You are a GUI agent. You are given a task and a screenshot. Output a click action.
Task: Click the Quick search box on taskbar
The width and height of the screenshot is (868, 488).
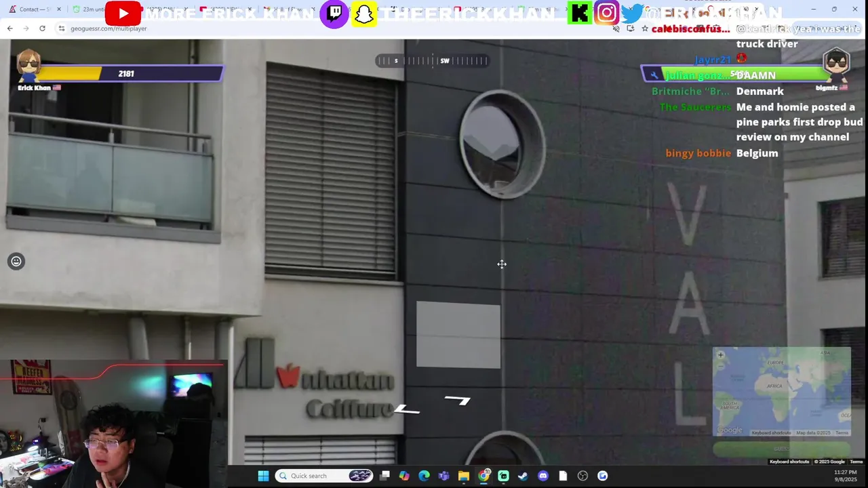click(x=324, y=476)
